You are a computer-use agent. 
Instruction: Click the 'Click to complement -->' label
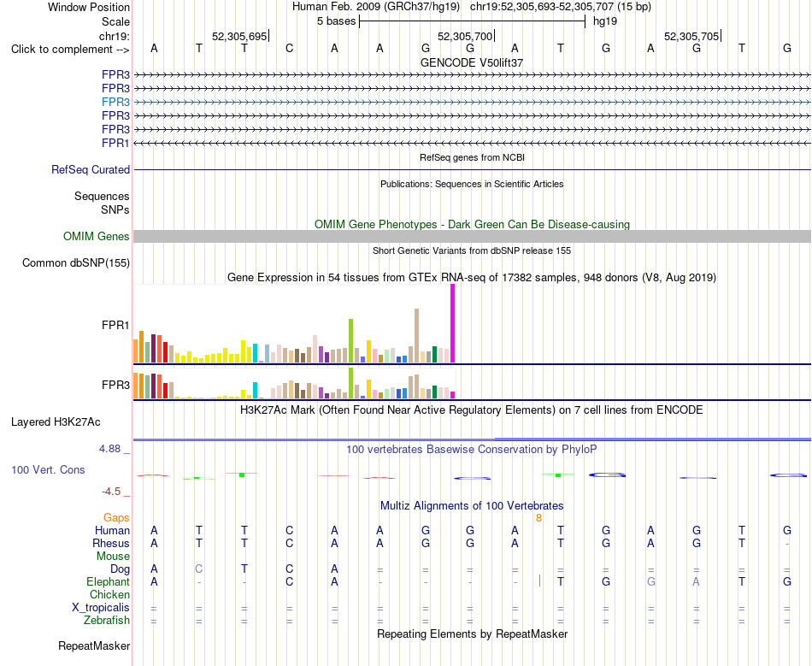(x=70, y=50)
